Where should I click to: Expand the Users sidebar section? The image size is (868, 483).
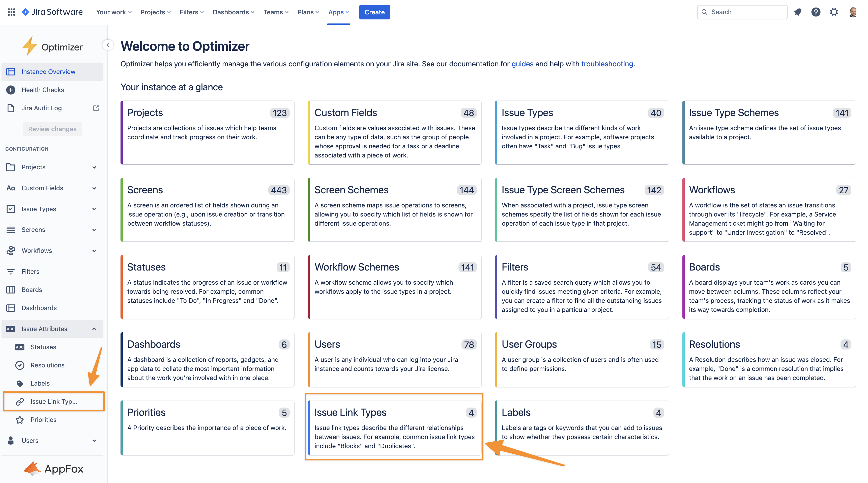[94, 441]
